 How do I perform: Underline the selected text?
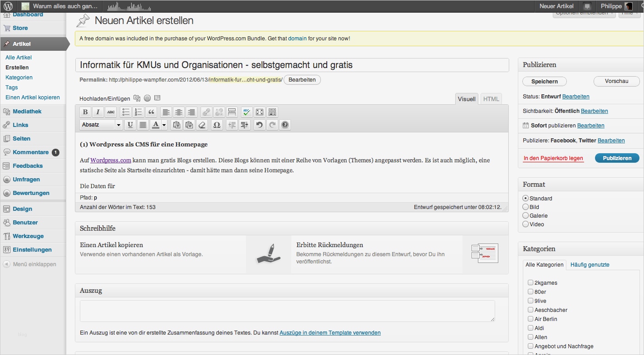(130, 125)
